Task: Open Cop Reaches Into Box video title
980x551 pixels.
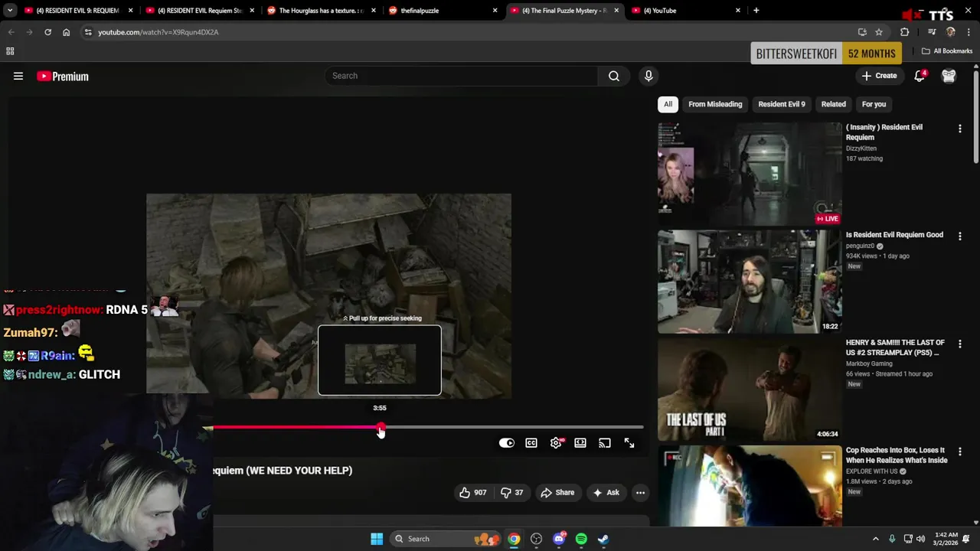Action: click(897, 455)
